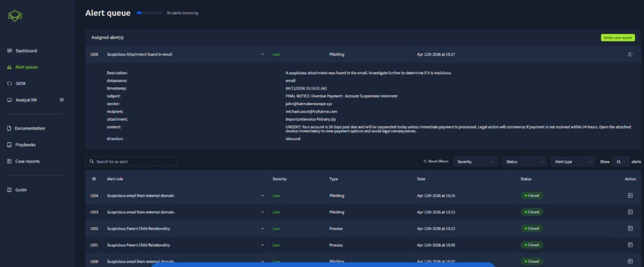The image size is (644, 267).
Task: Click the search magnifier icon
Action: pos(91,162)
